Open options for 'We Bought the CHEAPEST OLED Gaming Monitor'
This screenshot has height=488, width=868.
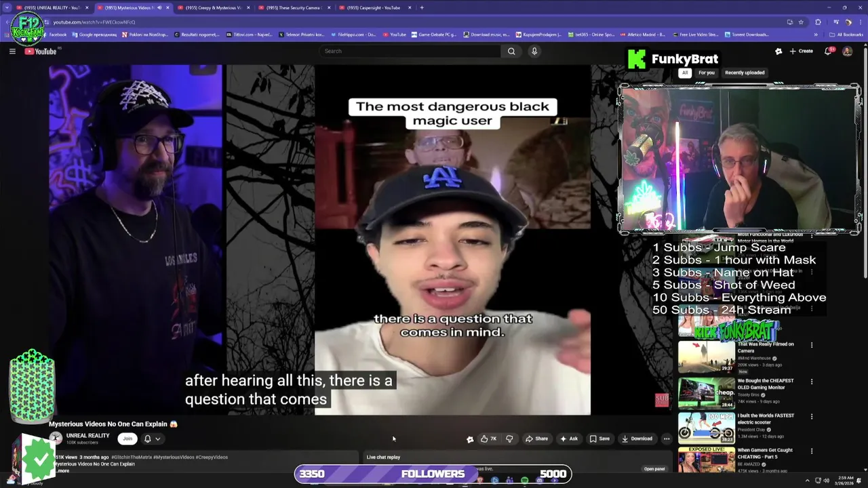[812, 382]
